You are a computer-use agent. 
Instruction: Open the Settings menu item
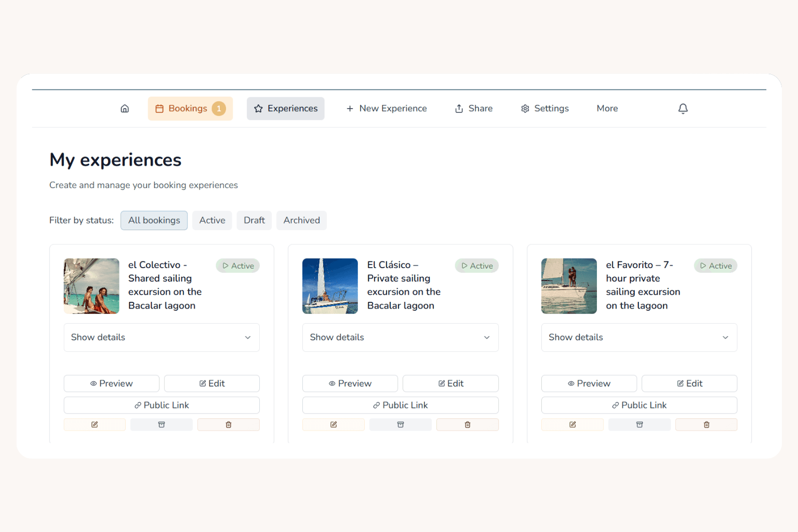544,109
